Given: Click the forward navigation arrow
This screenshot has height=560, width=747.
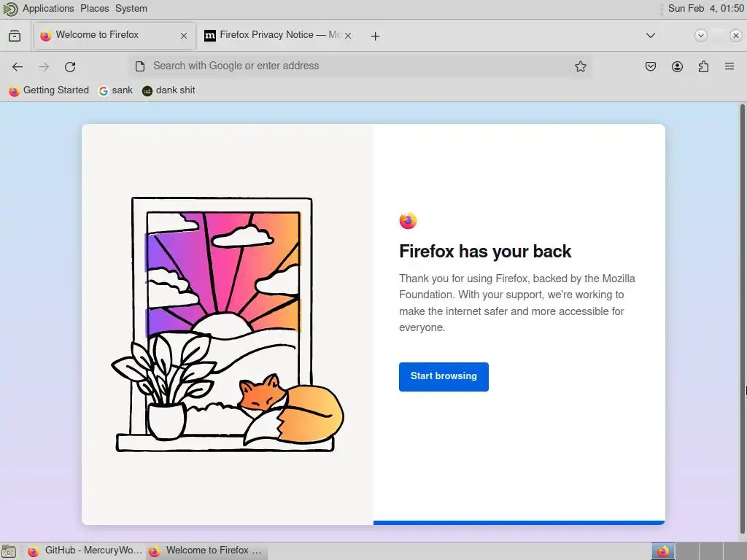Looking at the screenshot, I should [44, 66].
